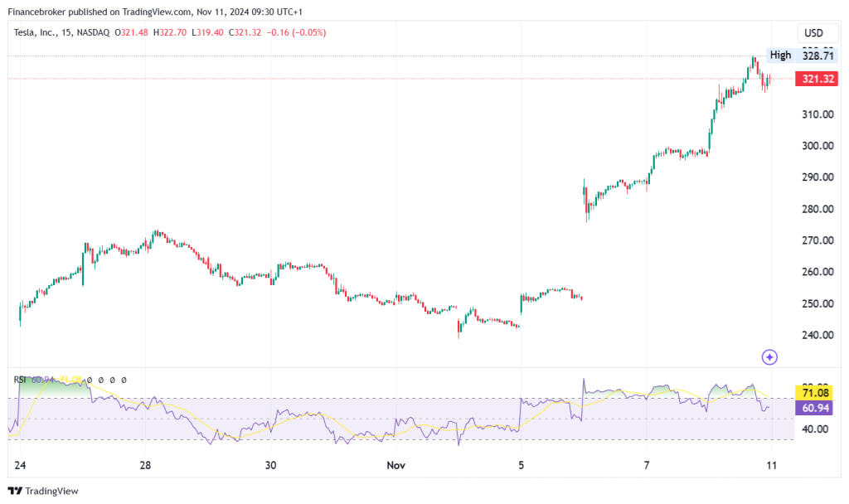Click the H322.70 high value in legend
Screen dimensions: 849x504
coord(169,32)
